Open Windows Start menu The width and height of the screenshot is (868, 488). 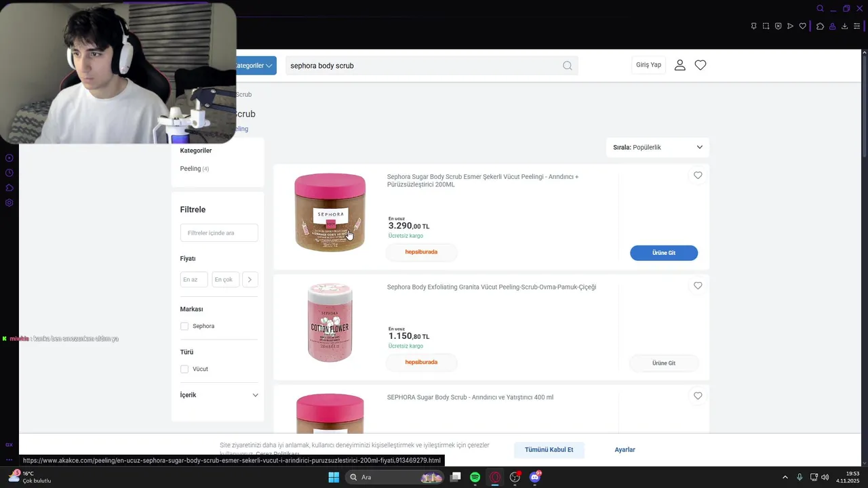tap(334, 477)
